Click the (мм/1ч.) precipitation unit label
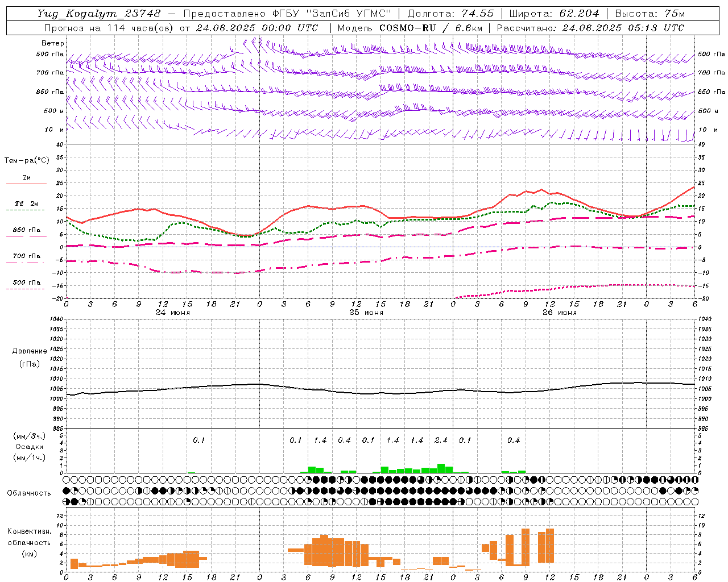The width and height of the screenshot is (728, 582). 29,458
